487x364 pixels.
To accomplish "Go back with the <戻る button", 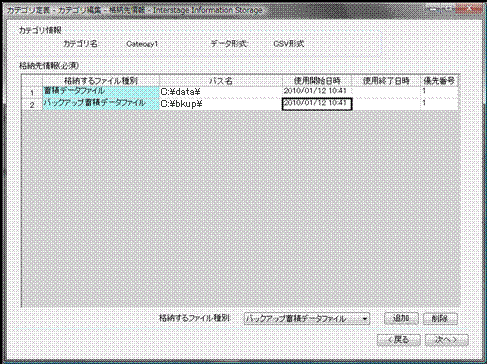I will coord(398,340).
